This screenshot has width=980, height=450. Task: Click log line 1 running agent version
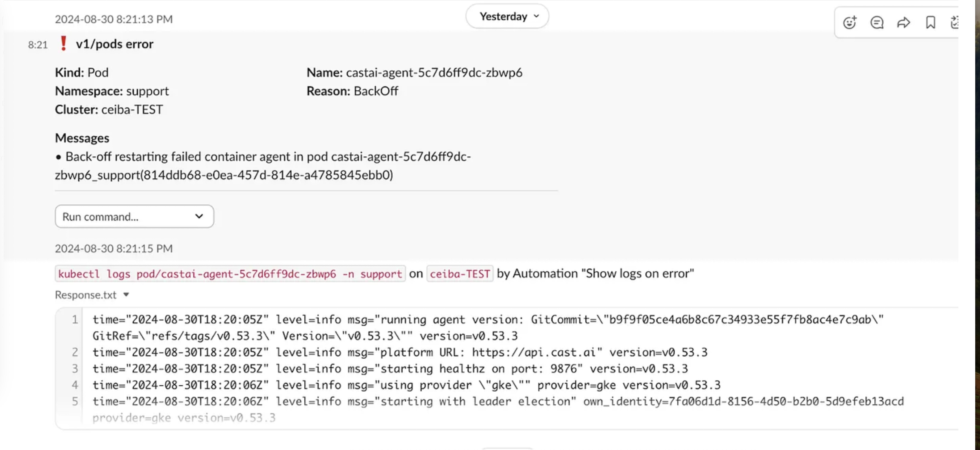(x=488, y=328)
